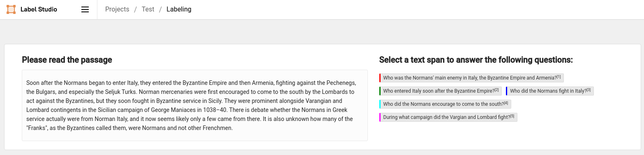This screenshot has height=155, width=644.
Task: Click the "Please read the passage" heading
Action: 67,60
